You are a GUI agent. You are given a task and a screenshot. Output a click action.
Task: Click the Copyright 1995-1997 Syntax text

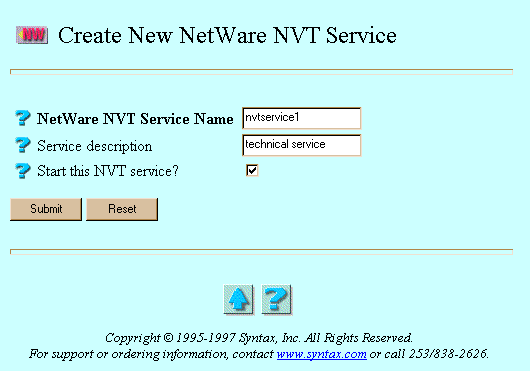259,338
